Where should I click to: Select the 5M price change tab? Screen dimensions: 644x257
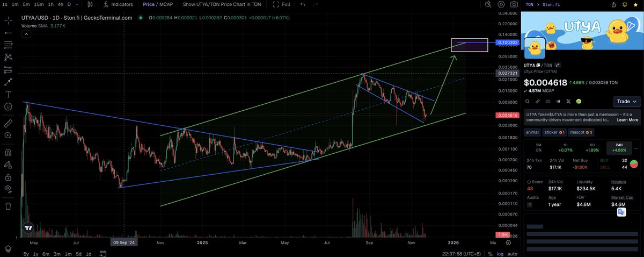point(538,147)
